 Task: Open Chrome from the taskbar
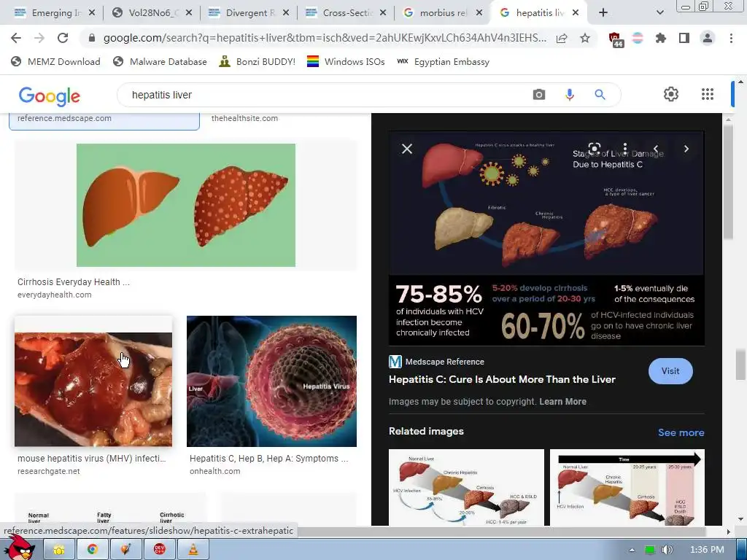click(x=93, y=550)
